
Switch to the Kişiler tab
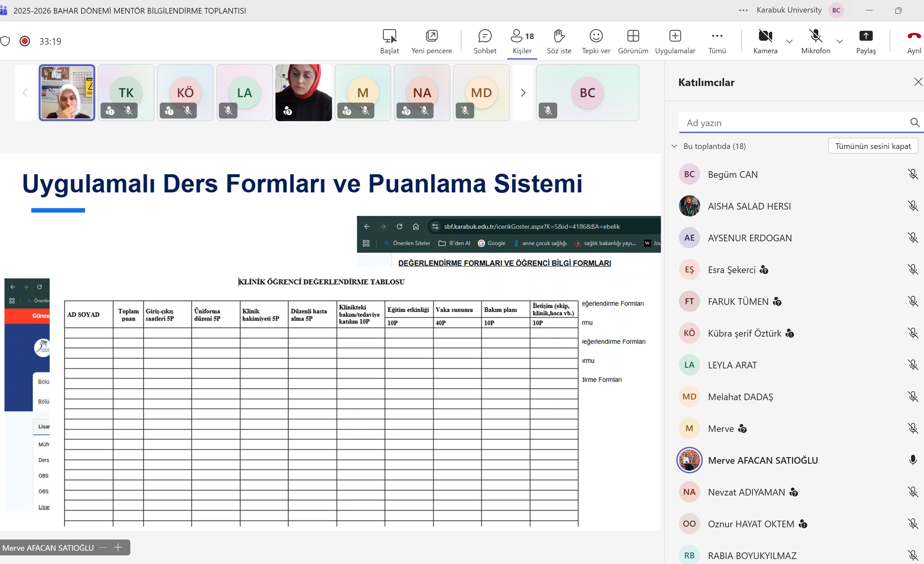coord(522,41)
